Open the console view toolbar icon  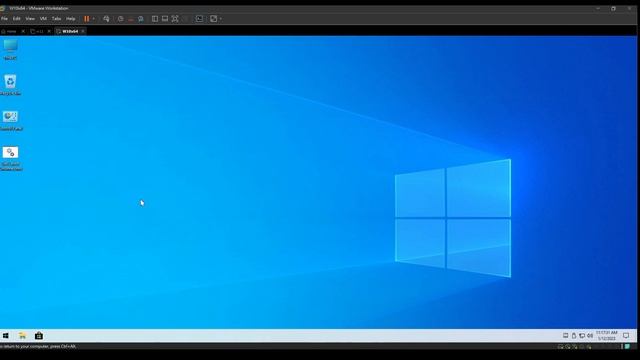tap(199, 19)
